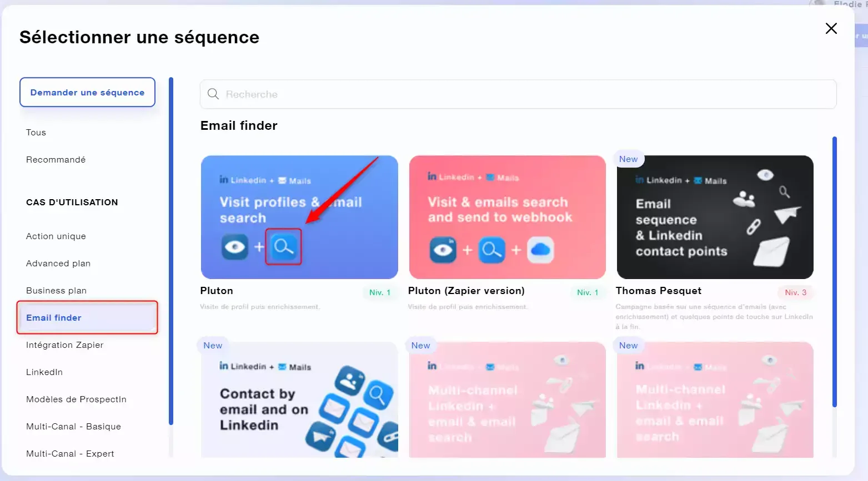Open the Action unique use case

tap(56, 236)
